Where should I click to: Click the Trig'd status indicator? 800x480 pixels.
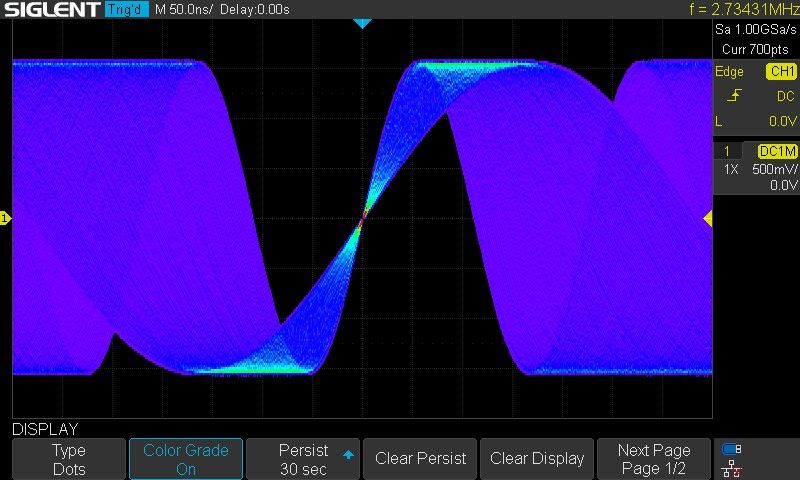coord(127,9)
